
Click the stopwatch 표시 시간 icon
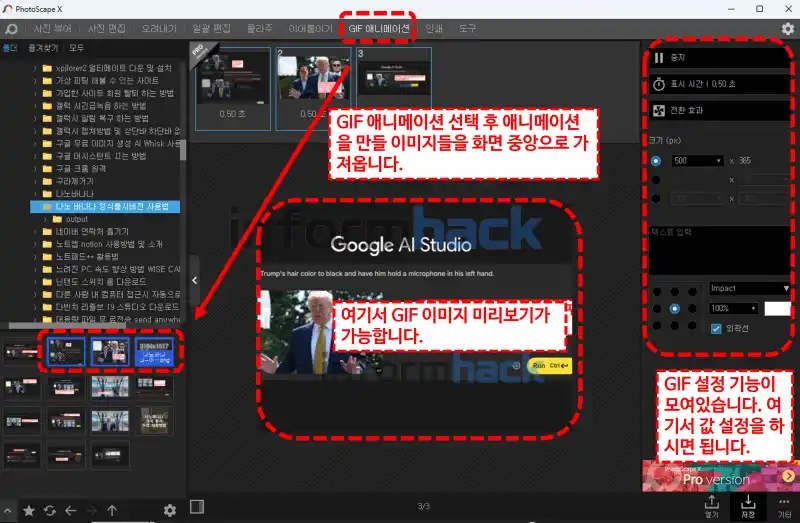point(659,84)
